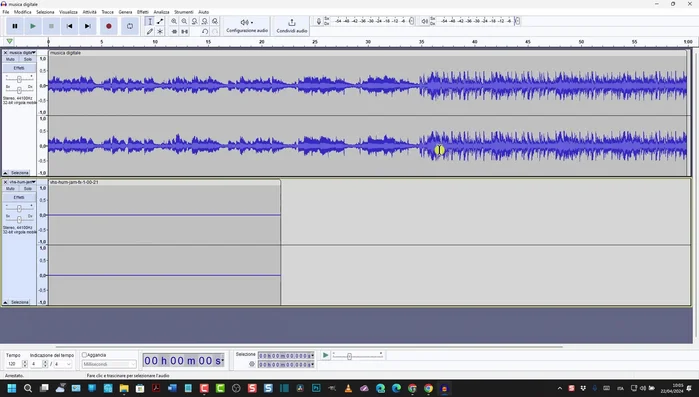Viewport: 699px width, 397px height.
Task: Choose the Multi-tool asterisk icon
Action: 160,32
